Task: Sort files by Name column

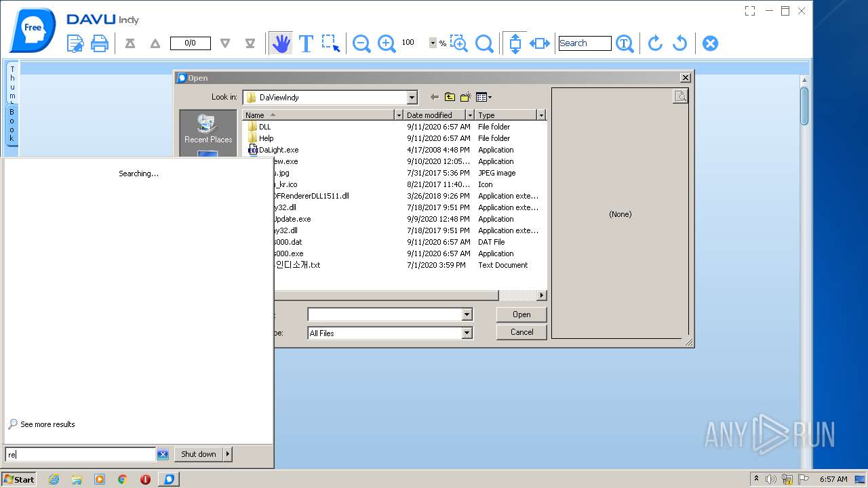Action: [x=318, y=115]
